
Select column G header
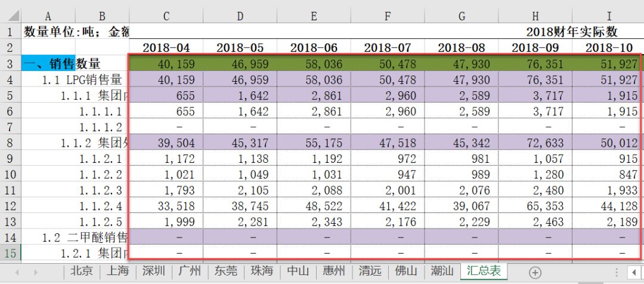461,16
